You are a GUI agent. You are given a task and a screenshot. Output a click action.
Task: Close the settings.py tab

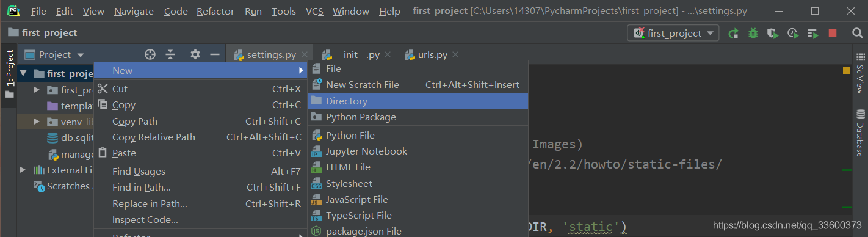pos(305,55)
